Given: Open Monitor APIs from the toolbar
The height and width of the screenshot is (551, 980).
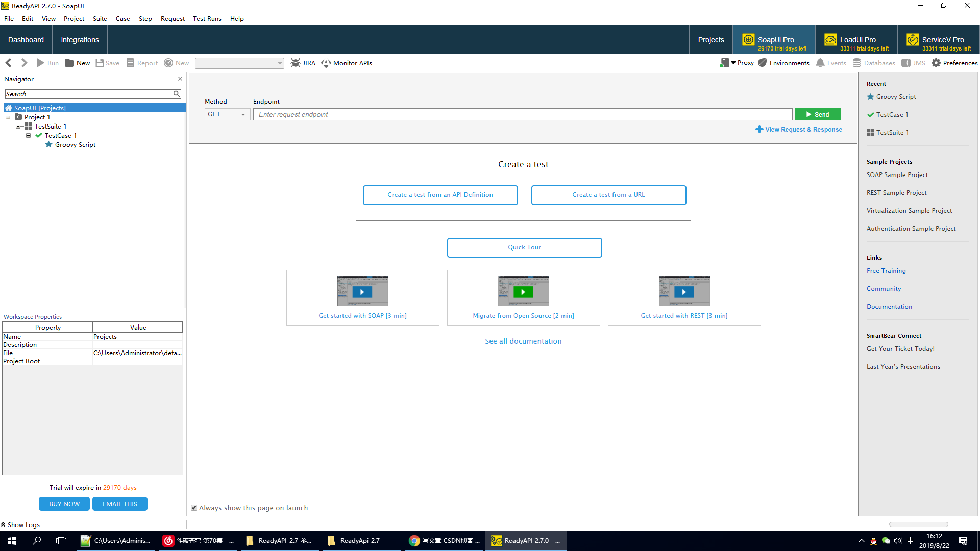Looking at the screenshot, I should tap(347, 63).
